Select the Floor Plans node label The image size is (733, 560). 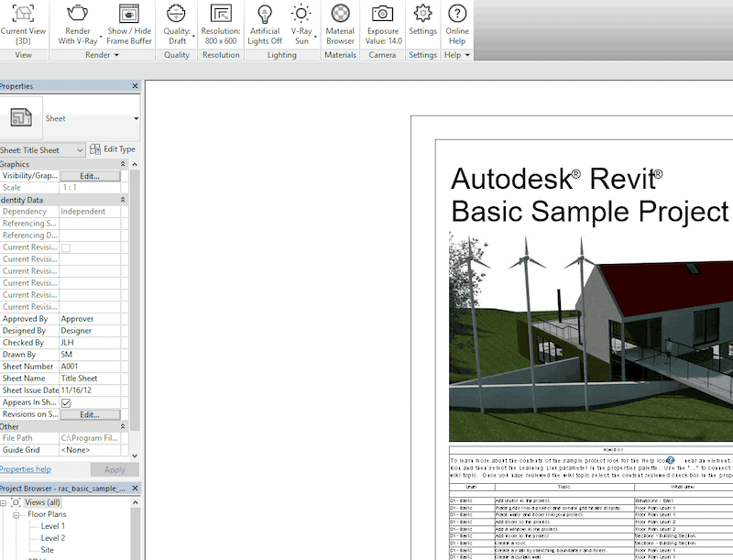[x=47, y=514]
